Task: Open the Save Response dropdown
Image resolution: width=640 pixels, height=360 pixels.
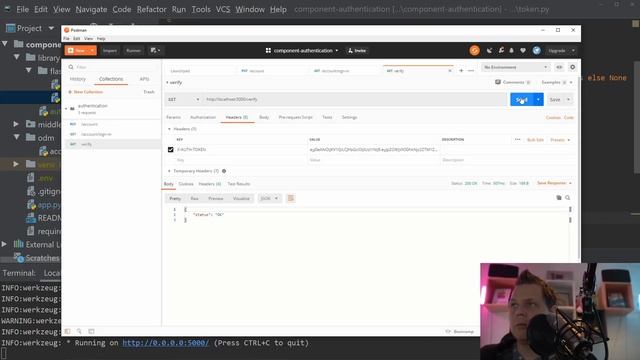Action: 554,183
